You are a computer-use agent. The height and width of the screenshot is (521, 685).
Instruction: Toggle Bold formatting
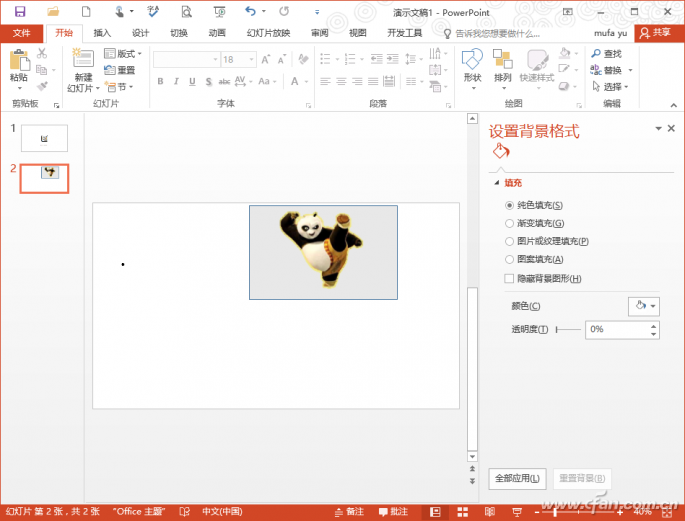[x=160, y=81]
